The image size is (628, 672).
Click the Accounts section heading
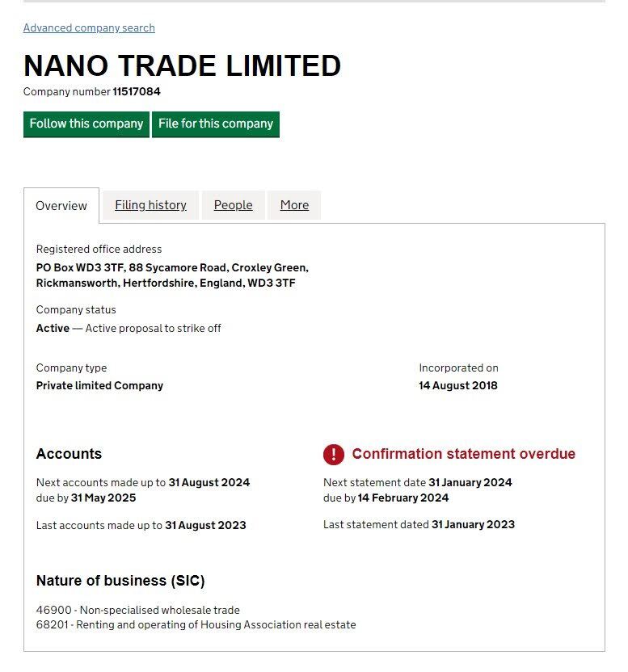tap(69, 454)
